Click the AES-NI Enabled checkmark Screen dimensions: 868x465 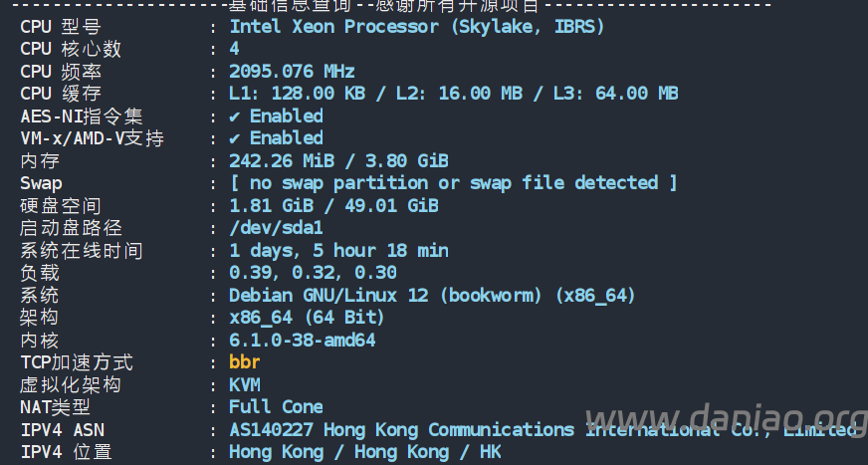tap(234, 116)
